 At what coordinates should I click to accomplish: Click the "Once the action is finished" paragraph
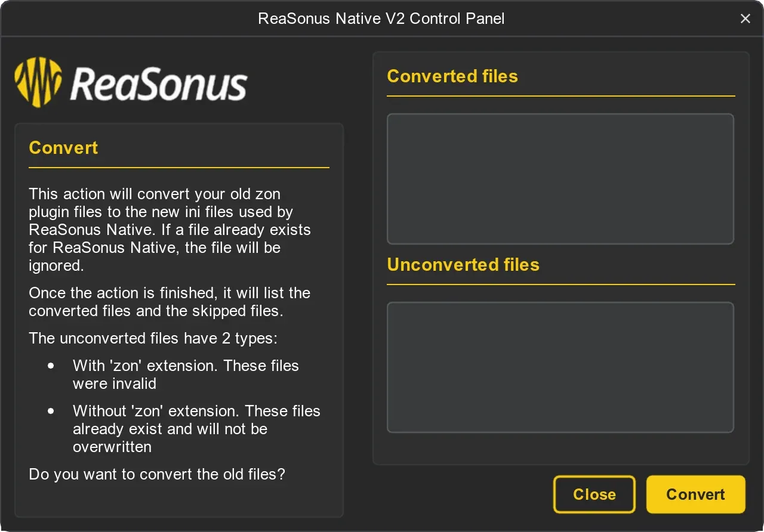170,302
